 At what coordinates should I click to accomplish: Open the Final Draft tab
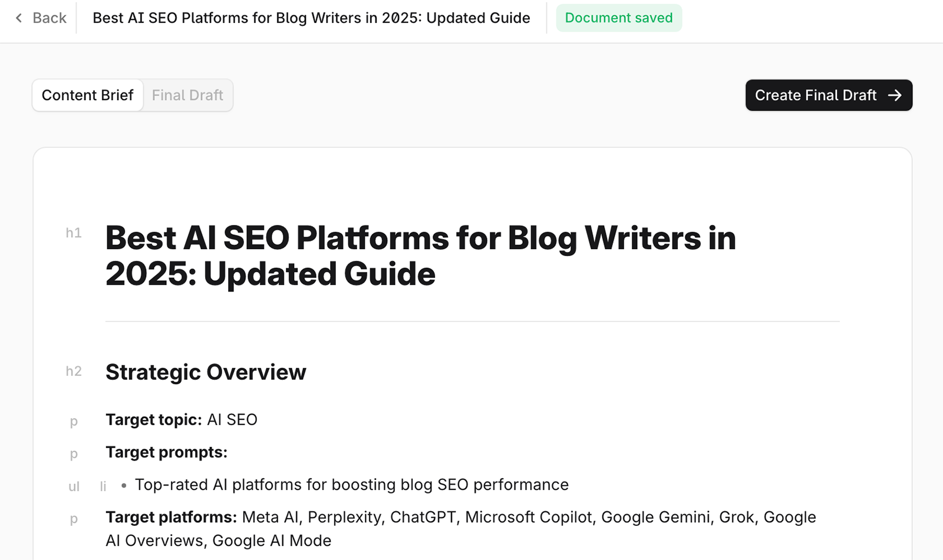tap(187, 95)
